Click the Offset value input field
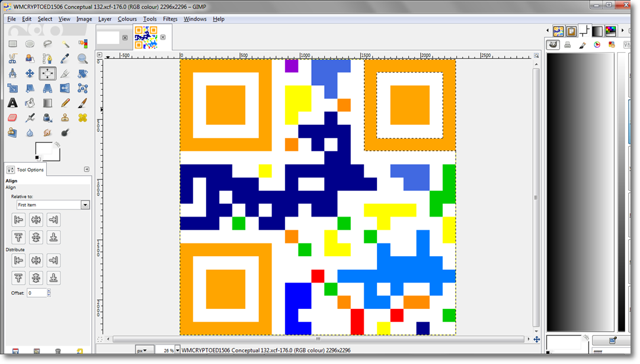Viewport: 640px width, 364px height. 37,292
